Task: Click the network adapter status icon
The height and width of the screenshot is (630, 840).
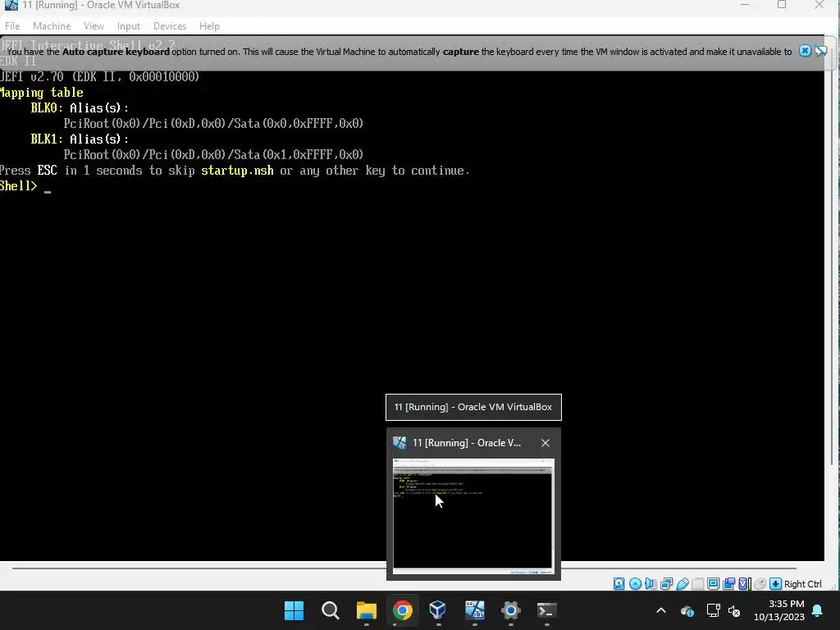Action: coord(666,584)
